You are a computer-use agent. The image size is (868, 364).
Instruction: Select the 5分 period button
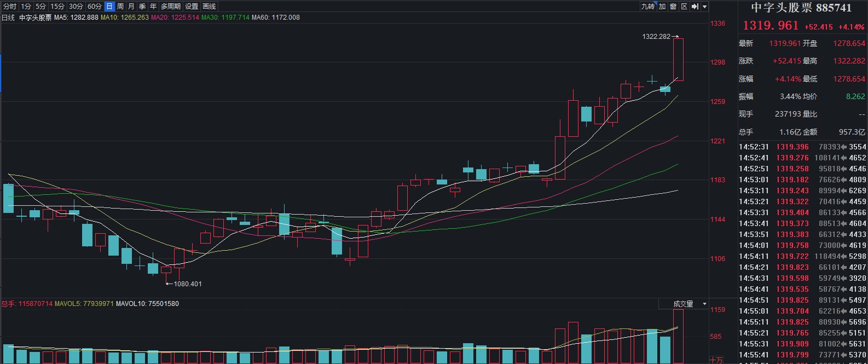coord(41,7)
